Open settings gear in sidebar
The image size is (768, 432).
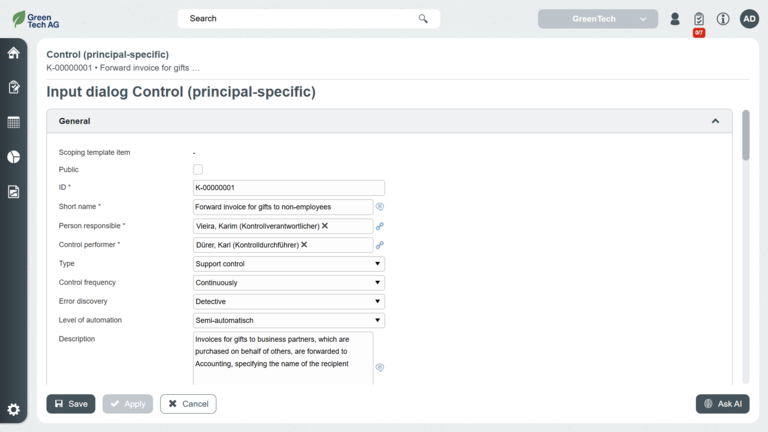tap(14, 409)
